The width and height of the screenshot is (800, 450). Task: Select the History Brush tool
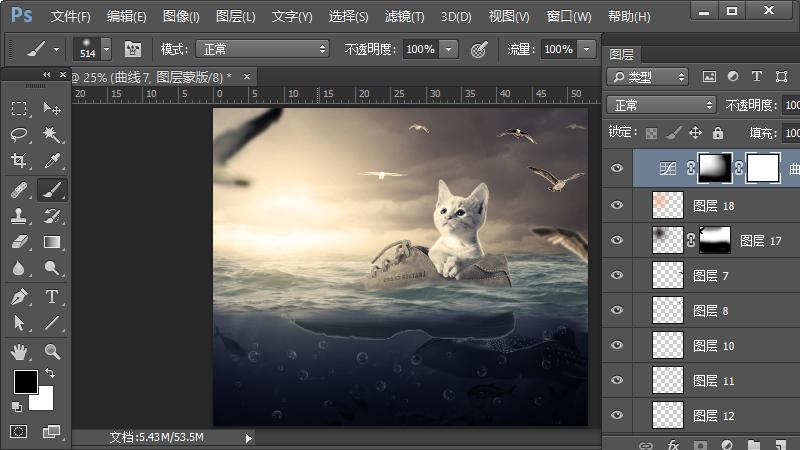[x=52, y=216]
